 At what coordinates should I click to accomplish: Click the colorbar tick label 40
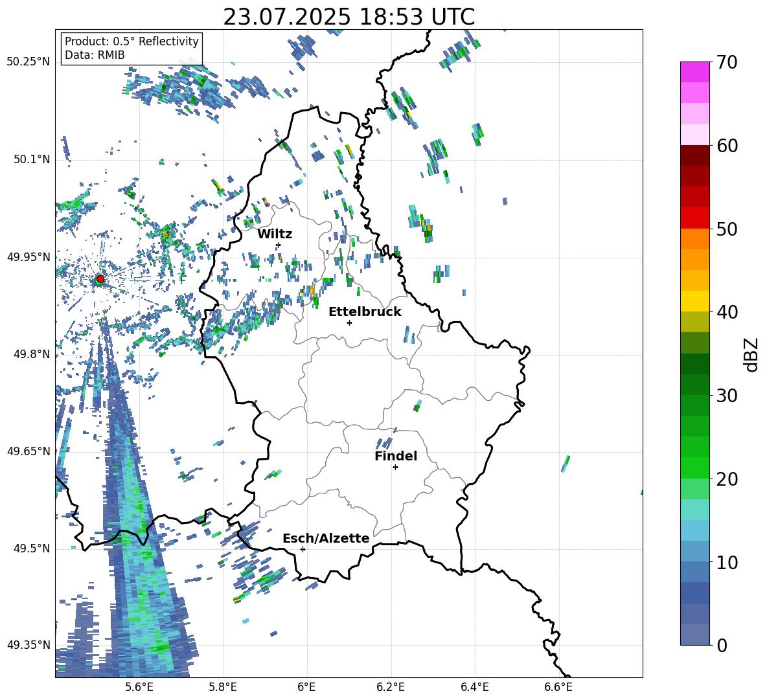pyautogui.click(x=727, y=312)
